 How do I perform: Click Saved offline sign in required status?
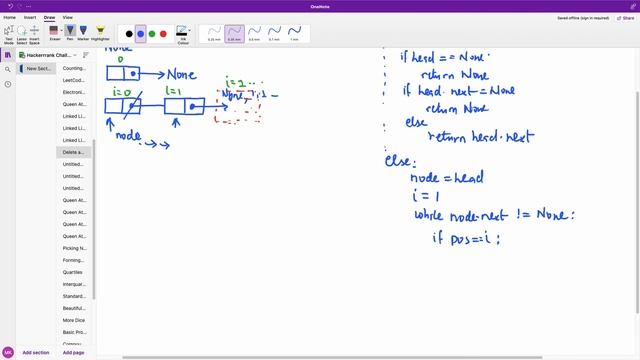pos(583,18)
